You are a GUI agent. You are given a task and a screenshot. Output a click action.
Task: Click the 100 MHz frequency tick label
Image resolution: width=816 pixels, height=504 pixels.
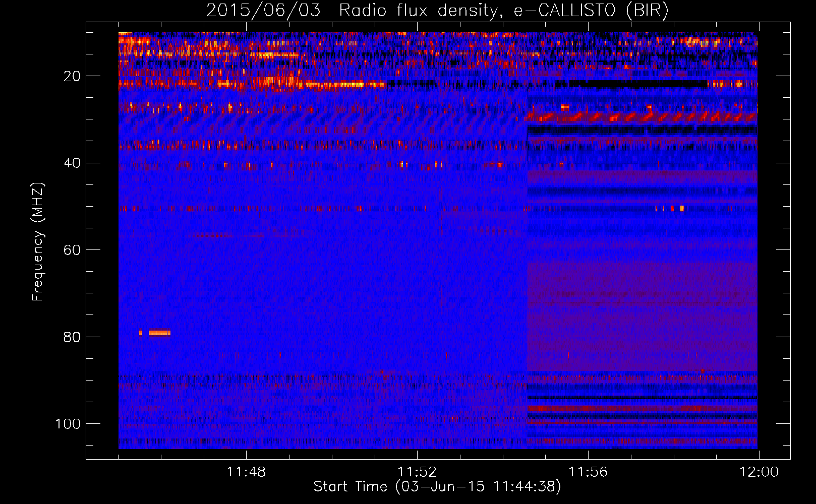68,424
